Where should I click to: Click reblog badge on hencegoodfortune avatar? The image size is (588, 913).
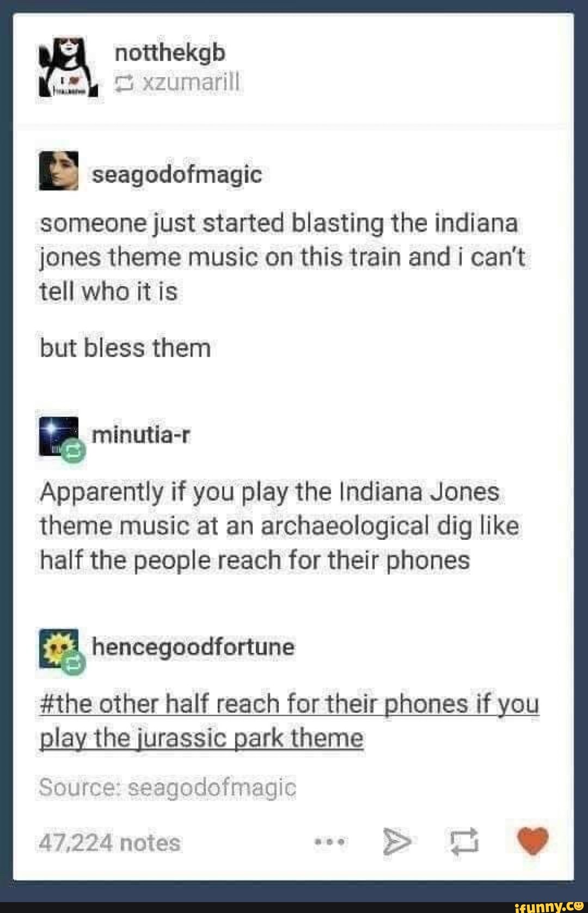pos(74,665)
